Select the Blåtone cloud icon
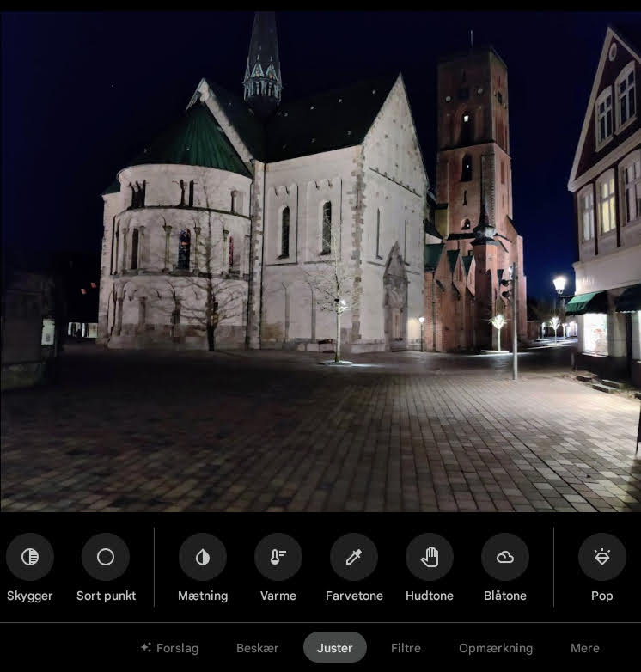The height and width of the screenshot is (672, 641). coord(505,557)
